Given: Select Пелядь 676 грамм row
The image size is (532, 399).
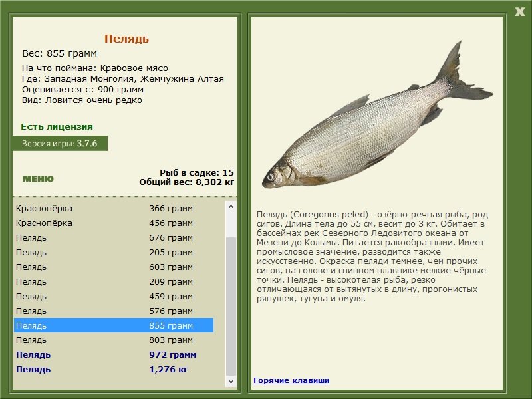Looking at the screenshot, I should [114, 238].
